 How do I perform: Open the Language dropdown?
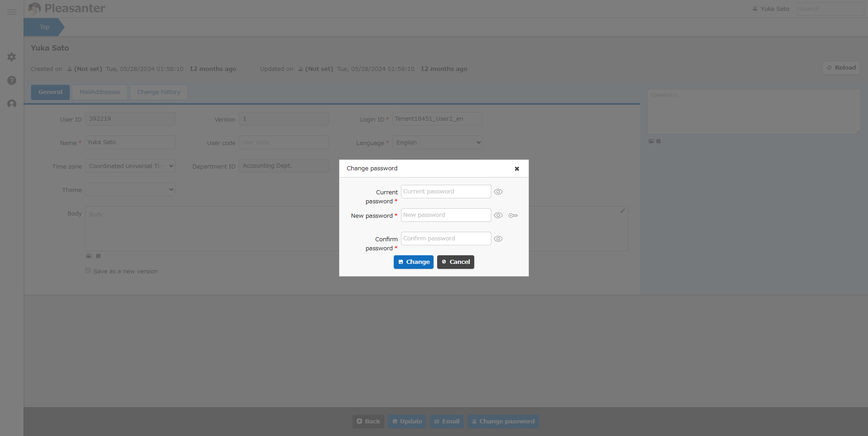point(438,142)
